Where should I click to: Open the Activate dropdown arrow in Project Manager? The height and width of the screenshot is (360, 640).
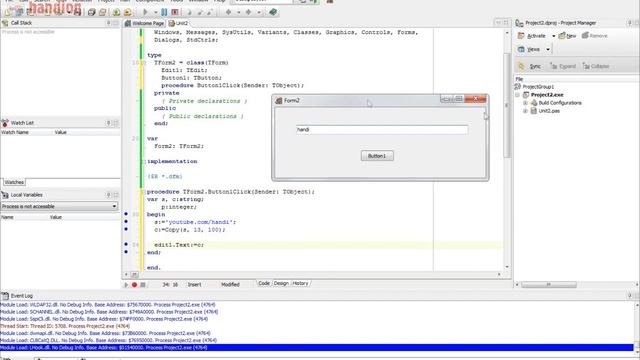553,36
